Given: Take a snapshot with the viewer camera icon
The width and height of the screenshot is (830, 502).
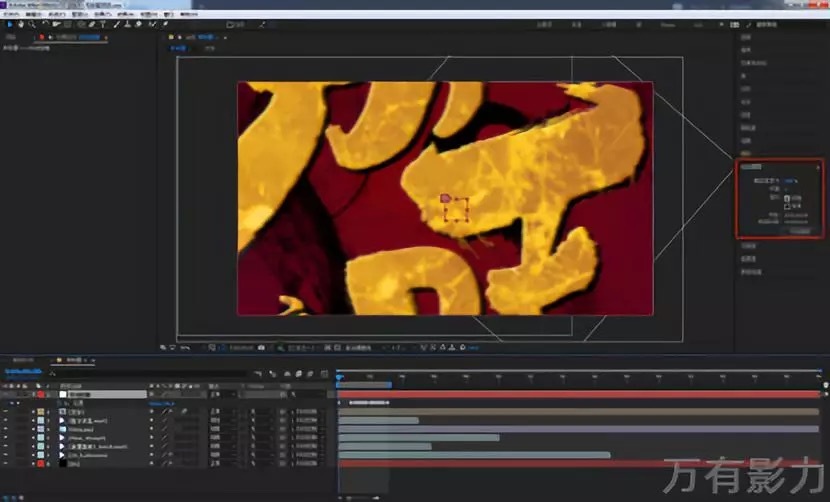Looking at the screenshot, I should [261, 348].
